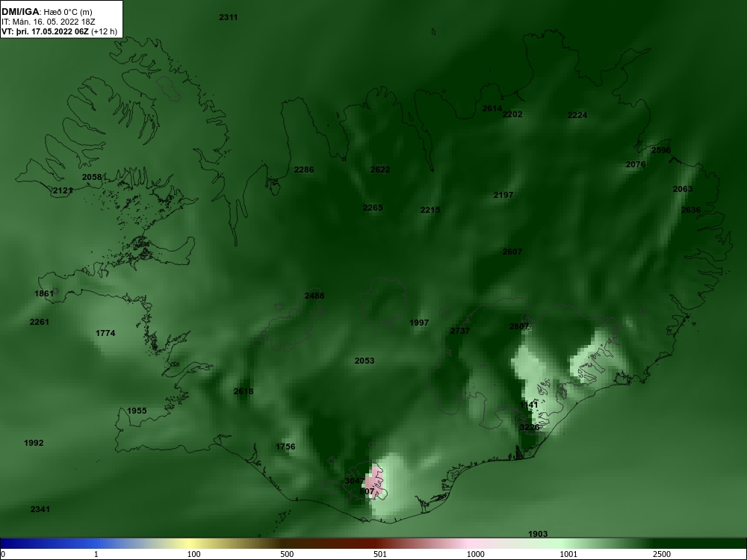Click the map value 2265
The height and width of the screenshot is (560, 747).
pyautogui.click(x=373, y=208)
